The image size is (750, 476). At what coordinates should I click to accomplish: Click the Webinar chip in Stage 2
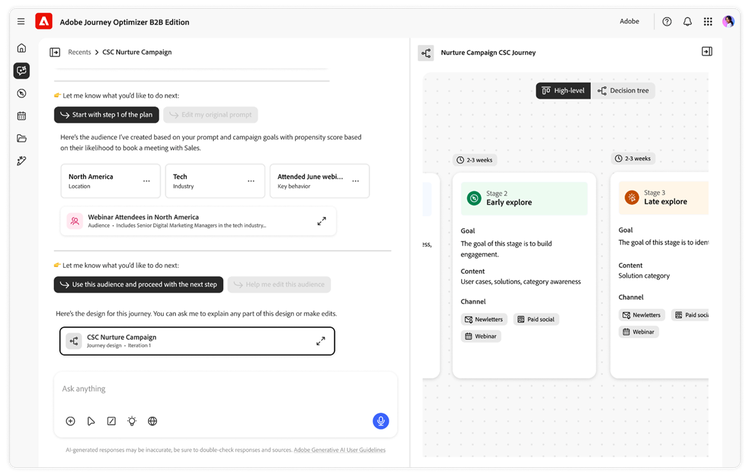481,336
